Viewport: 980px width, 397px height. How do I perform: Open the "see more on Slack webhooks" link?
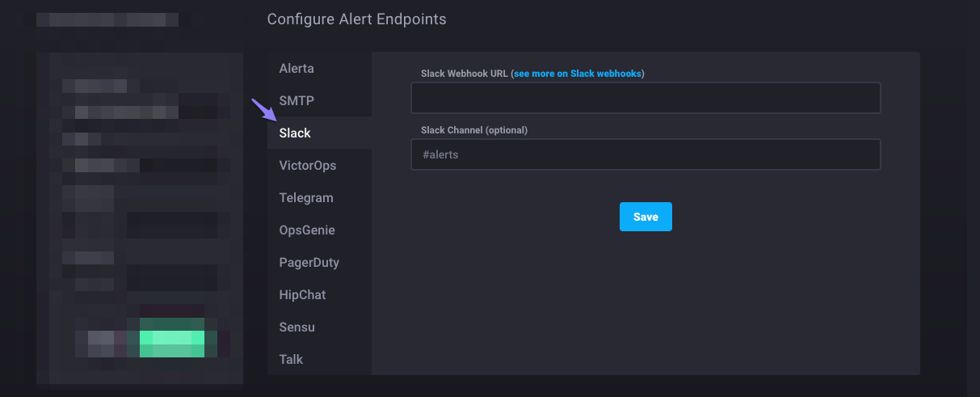578,74
